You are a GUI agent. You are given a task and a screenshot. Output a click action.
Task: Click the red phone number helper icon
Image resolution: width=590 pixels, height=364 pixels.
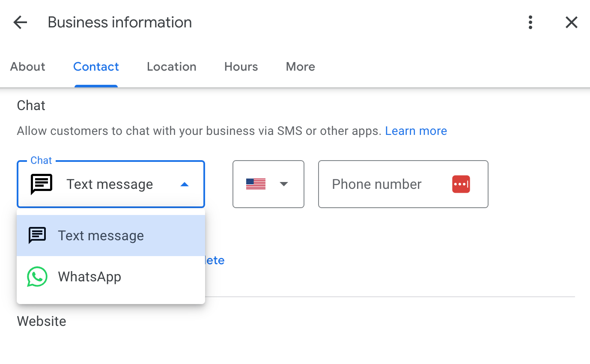(x=461, y=184)
